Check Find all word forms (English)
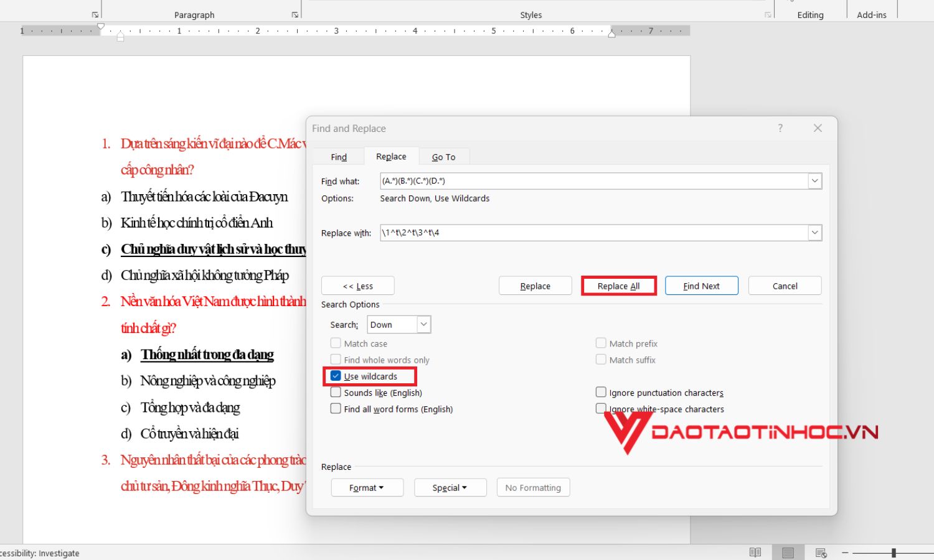This screenshot has height=560, width=934. tap(336, 409)
